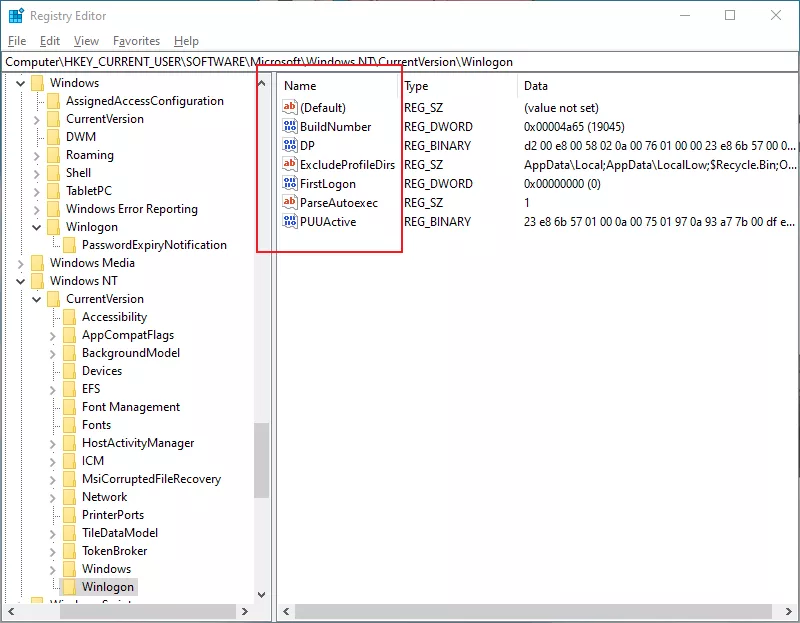Expand the Windows Media key
This screenshot has height=623, width=800.
(20, 263)
